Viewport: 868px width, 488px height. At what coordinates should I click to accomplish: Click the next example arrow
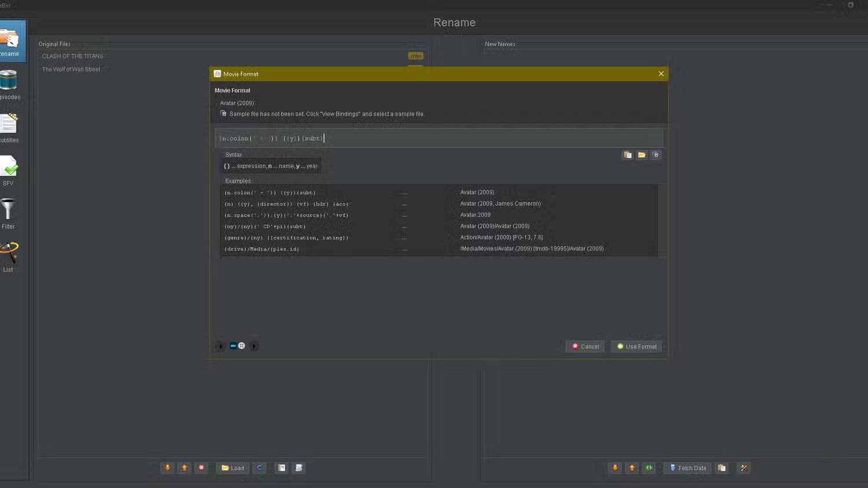(254, 346)
